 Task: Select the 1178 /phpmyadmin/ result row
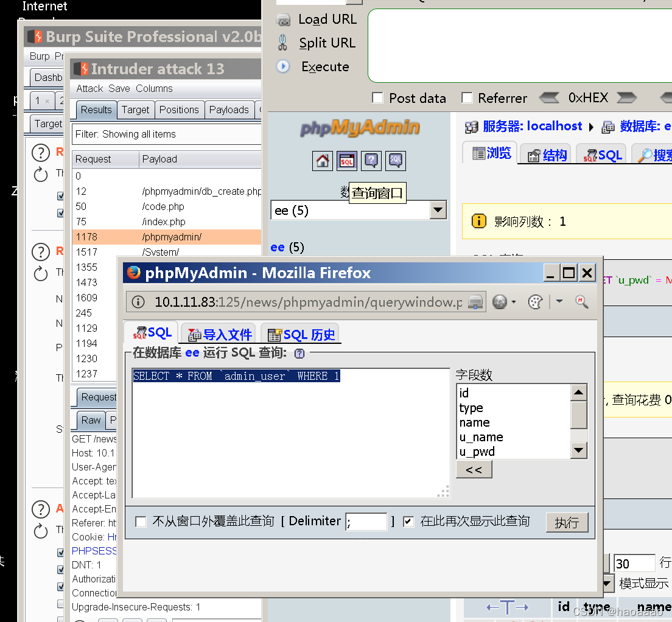click(167, 237)
